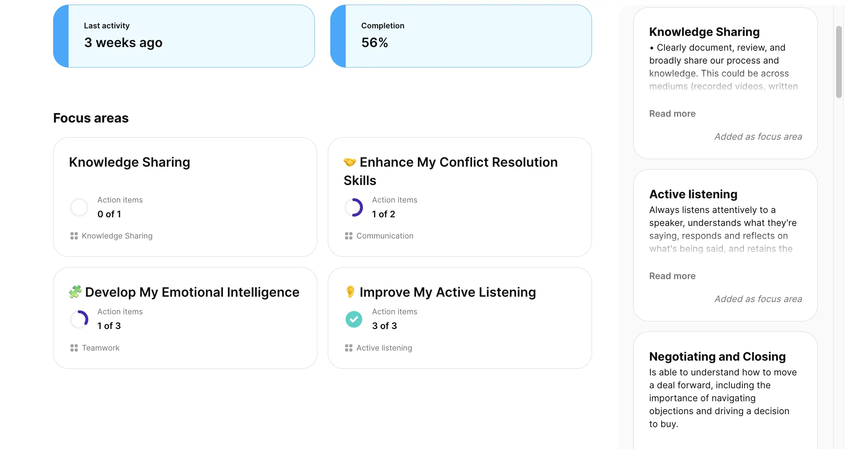
Task: Click the green completion checkmark showing 3 of 3
Action: coord(354,319)
